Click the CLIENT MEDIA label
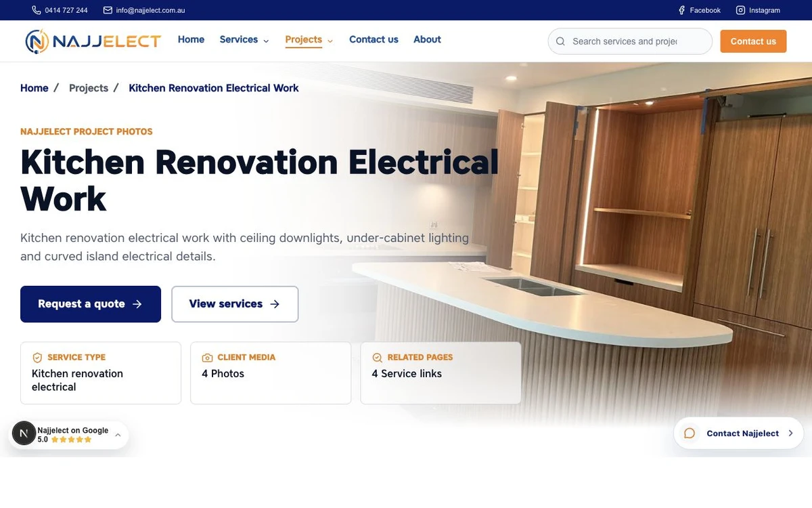 tap(246, 357)
